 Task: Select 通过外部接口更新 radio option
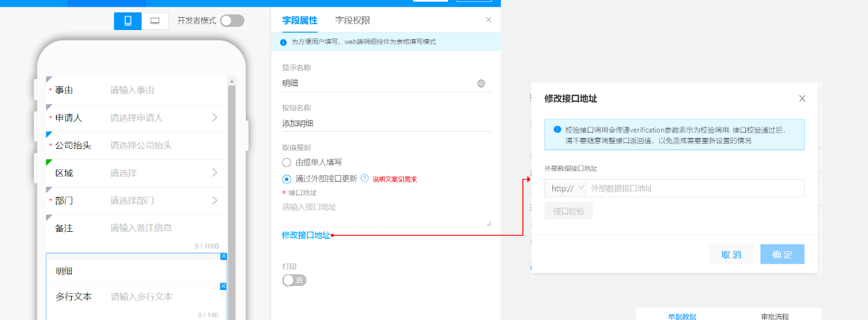pos(286,178)
